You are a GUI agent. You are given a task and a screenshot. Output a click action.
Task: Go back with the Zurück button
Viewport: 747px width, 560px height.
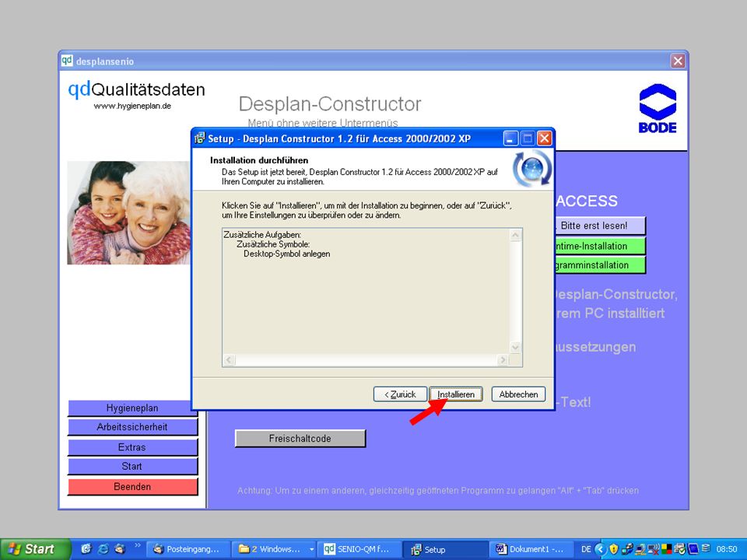point(400,394)
